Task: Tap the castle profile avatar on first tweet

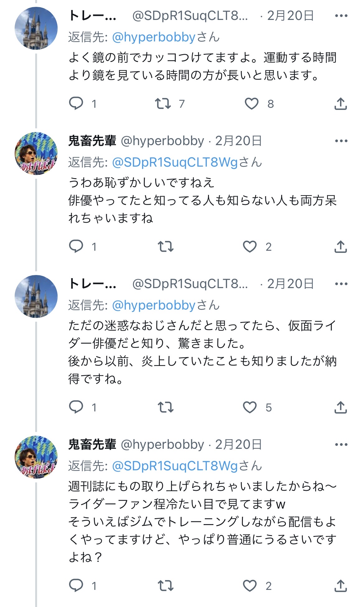Action: pyautogui.click(x=36, y=28)
